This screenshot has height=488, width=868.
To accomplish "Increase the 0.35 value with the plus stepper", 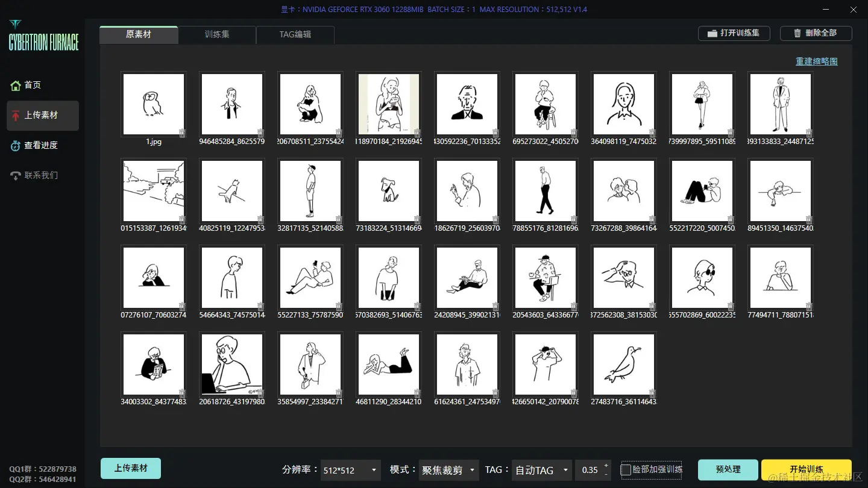I will (x=606, y=465).
